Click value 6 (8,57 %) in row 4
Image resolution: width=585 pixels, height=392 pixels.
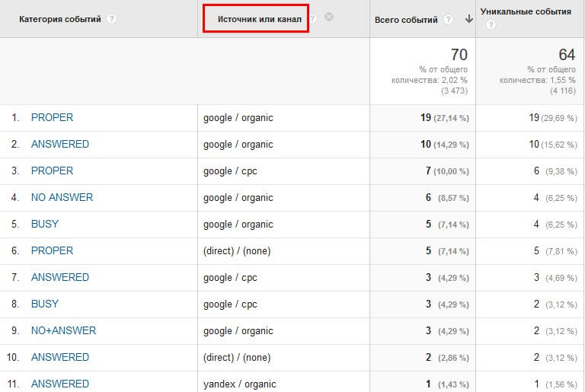pyautogui.click(x=447, y=198)
